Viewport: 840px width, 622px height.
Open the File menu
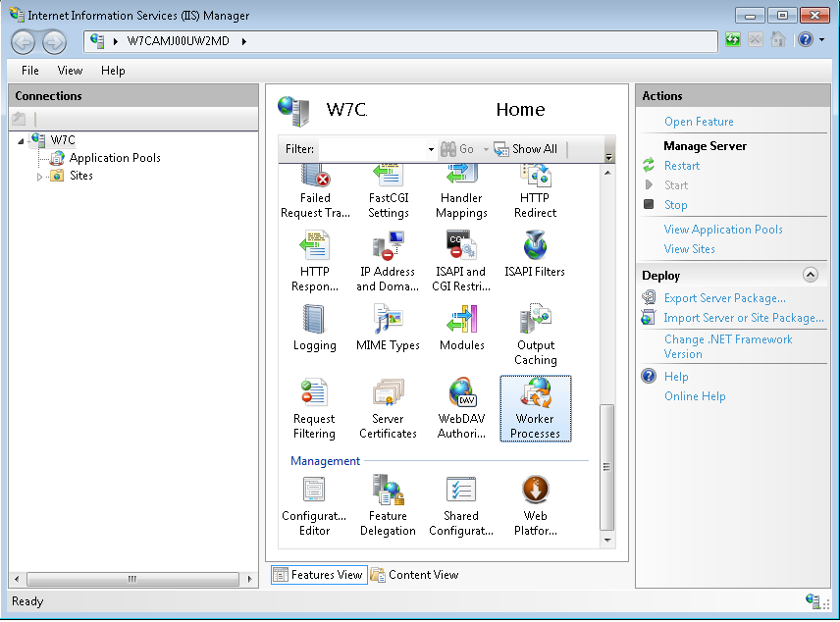pos(30,71)
